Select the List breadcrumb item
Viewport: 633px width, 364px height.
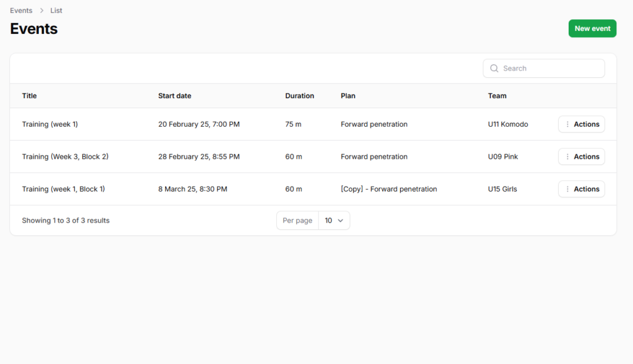point(56,11)
